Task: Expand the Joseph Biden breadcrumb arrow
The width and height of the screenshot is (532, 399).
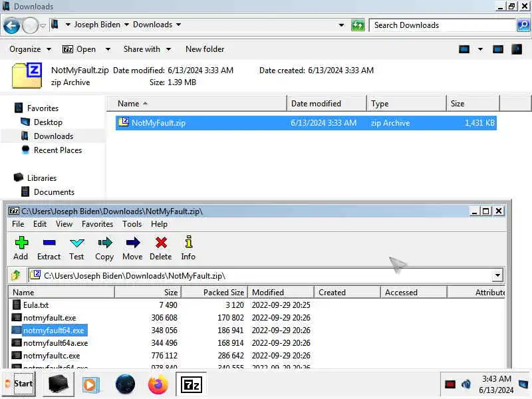Action: (126, 25)
